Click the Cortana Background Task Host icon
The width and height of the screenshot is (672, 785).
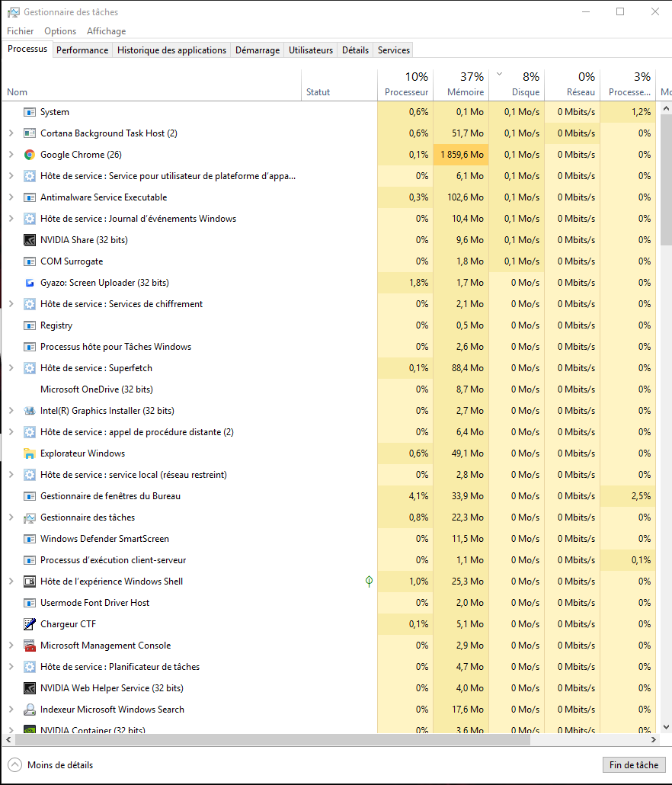point(30,133)
